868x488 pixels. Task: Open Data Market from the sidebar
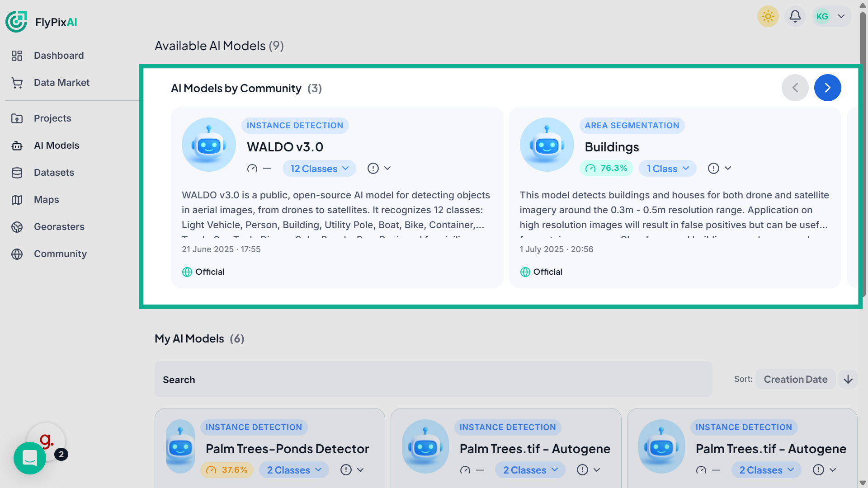61,83
